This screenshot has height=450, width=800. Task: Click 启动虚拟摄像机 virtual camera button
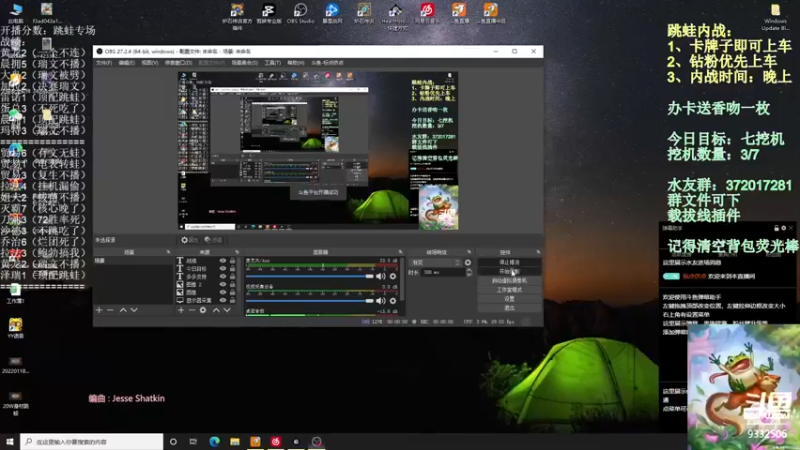[x=509, y=281]
